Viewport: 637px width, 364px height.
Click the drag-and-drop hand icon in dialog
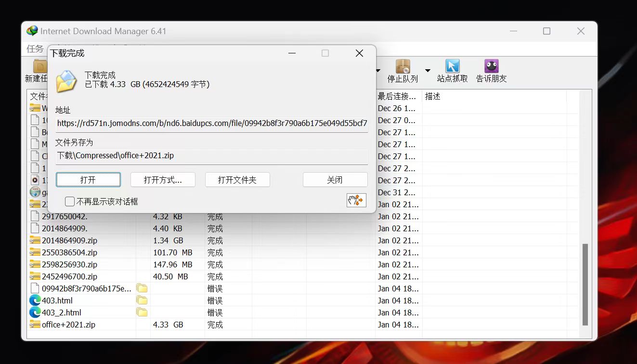point(356,201)
